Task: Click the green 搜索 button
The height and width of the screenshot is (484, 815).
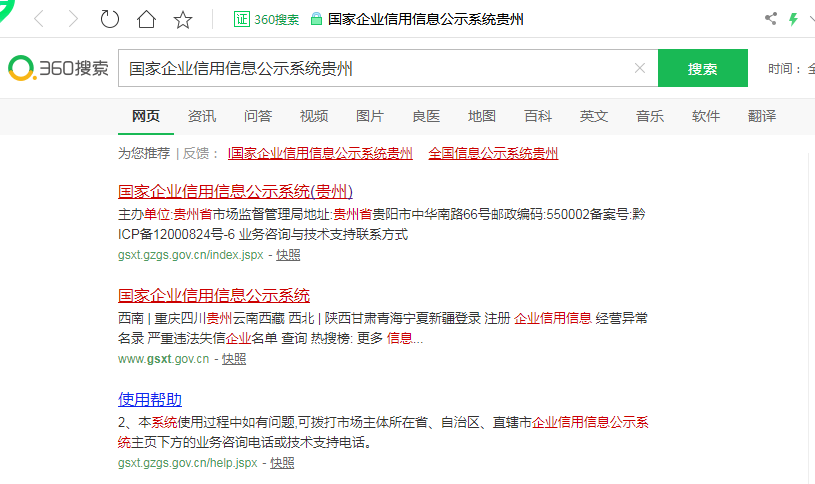Action: click(x=703, y=68)
